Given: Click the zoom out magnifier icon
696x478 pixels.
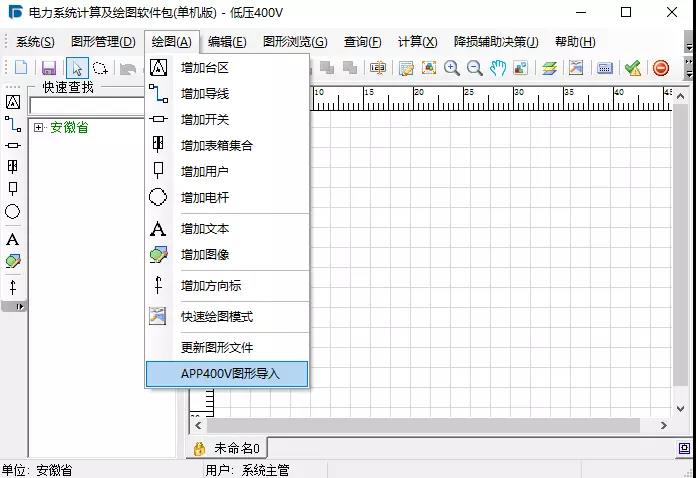Looking at the screenshot, I should pyautogui.click(x=475, y=68).
